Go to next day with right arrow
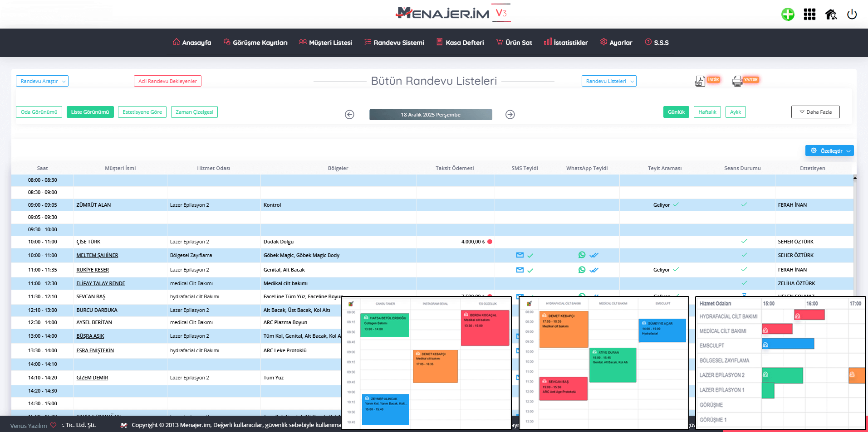The height and width of the screenshot is (432, 868). [510, 115]
